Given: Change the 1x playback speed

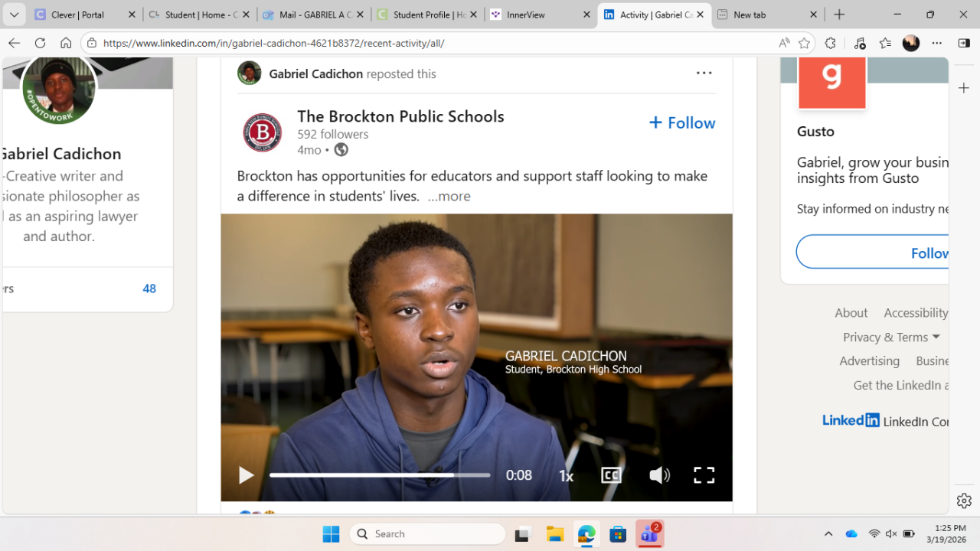Looking at the screenshot, I should click(566, 476).
